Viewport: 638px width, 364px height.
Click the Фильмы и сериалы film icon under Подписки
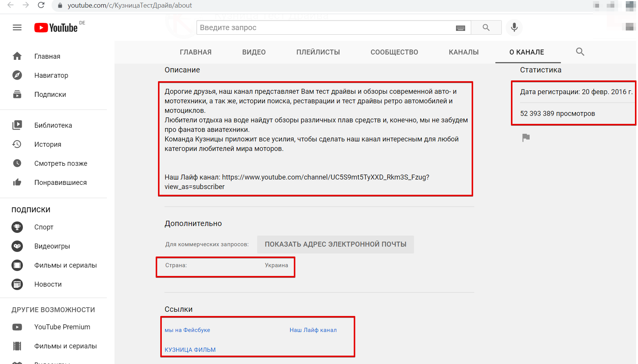click(x=17, y=265)
